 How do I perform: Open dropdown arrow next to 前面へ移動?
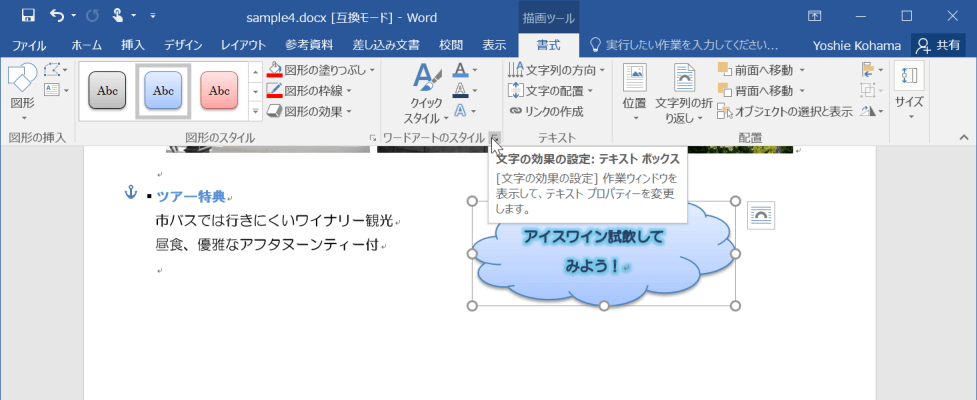[x=802, y=70]
